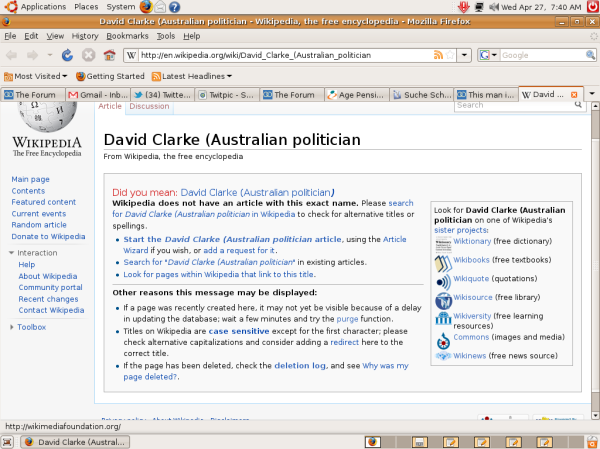Click the stop loading button
Screen dimensions: 600x449
point(88,55)
